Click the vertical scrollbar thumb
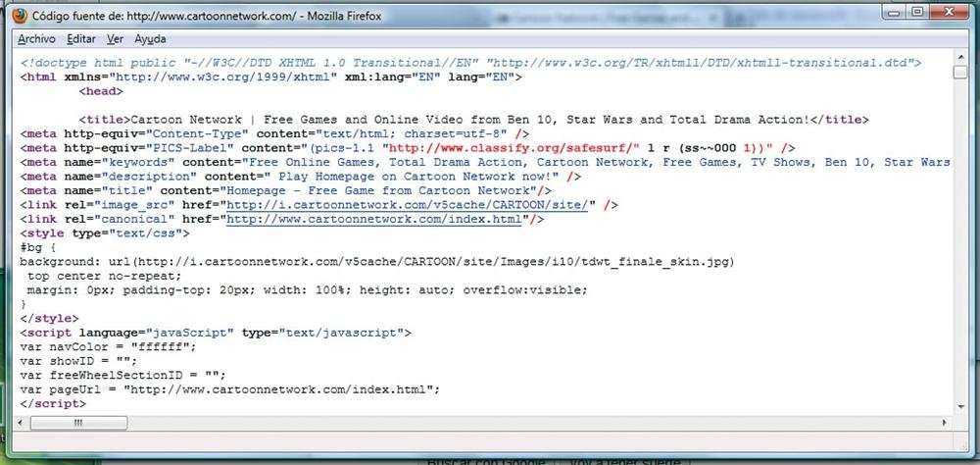Image resolution: width=980 pixels, height=465 pixels. 960,72
